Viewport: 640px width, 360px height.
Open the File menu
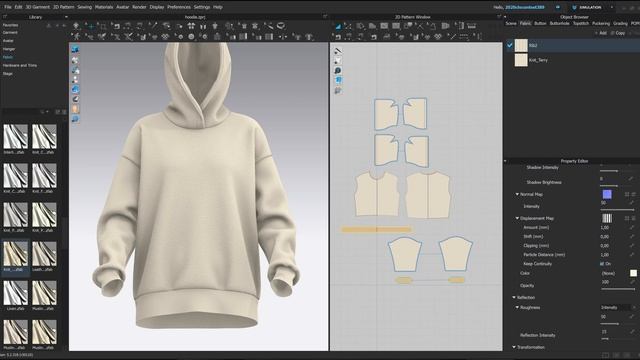point(8,7)
